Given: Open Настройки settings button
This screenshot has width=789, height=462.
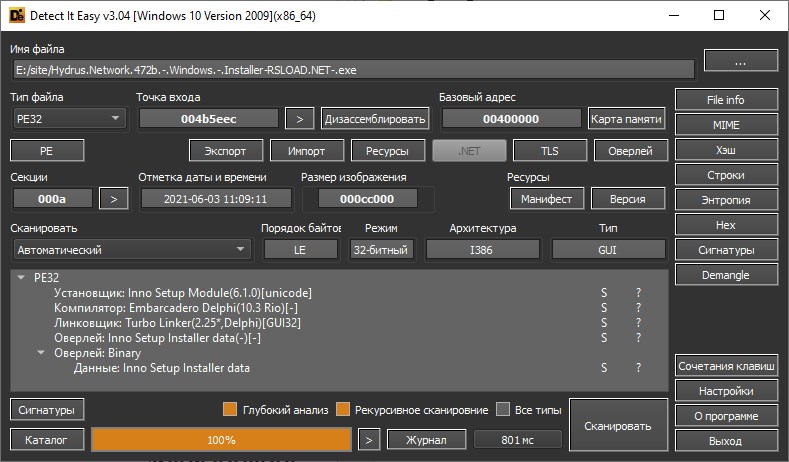Looking at the screenshot, I should coord(726,391).
